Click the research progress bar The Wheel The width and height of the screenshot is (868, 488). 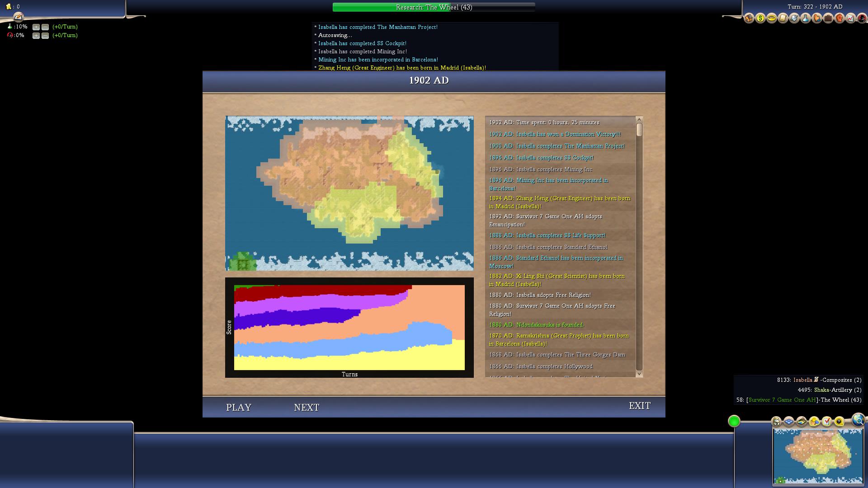pos(434,7)
